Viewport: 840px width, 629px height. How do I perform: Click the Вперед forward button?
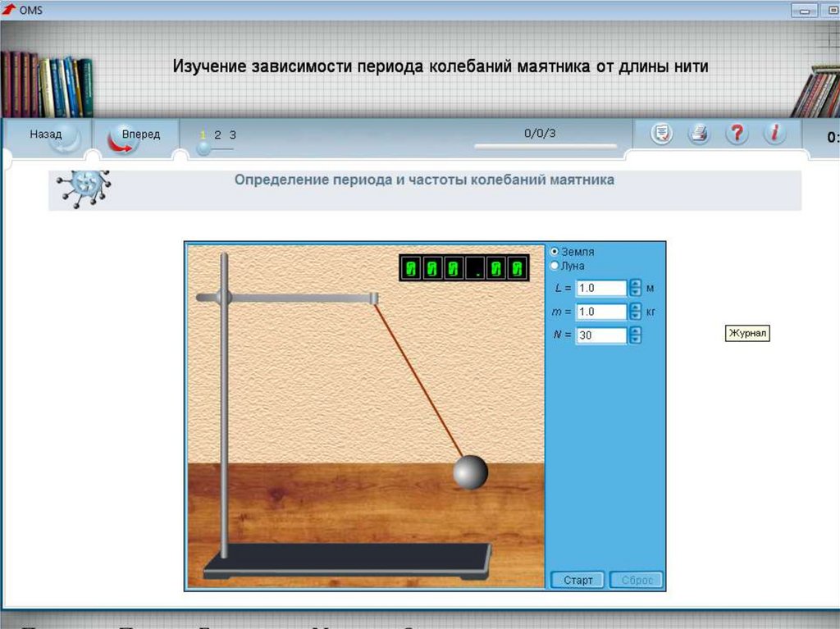tap(135, 135)
